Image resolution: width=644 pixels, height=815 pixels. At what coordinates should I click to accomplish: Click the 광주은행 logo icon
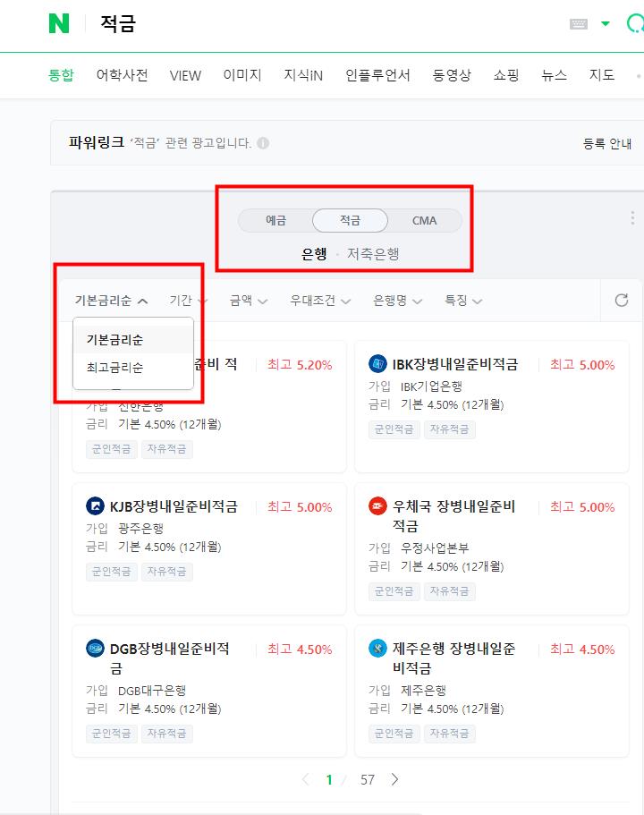[x=95, y=505]
